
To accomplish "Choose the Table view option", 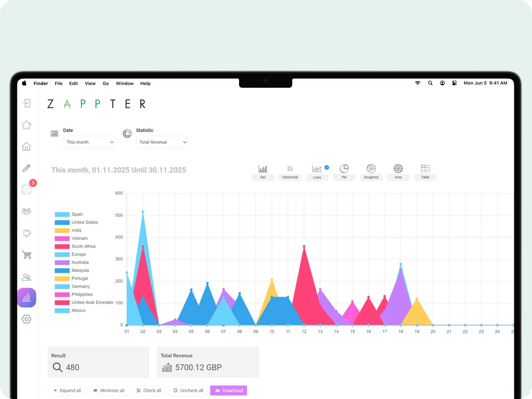I will coord(425,172).
